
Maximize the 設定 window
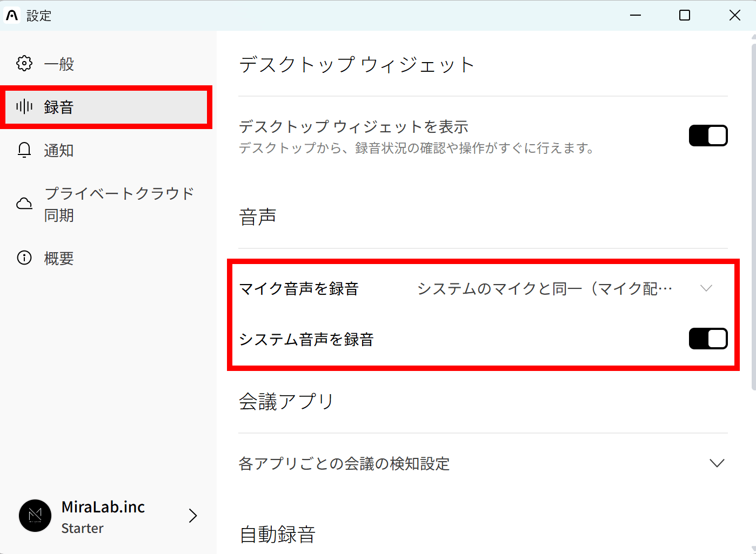click(685, 16)
